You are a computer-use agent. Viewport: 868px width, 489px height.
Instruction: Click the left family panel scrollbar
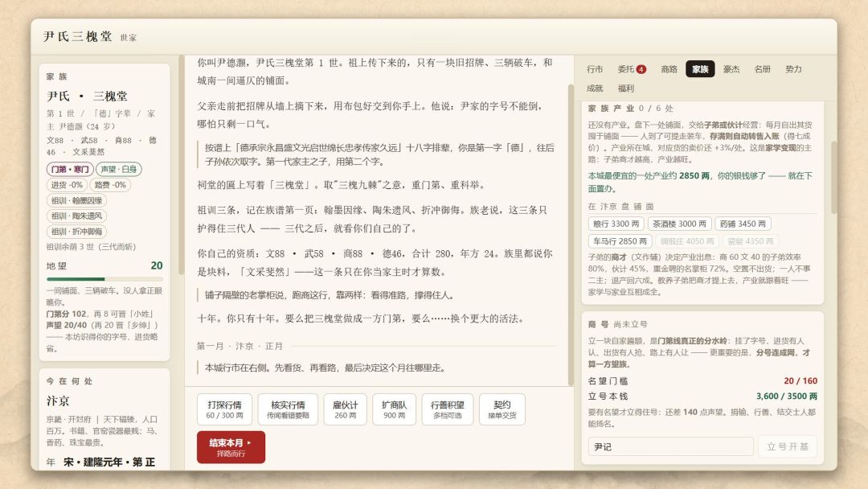(x=181, y=165)
